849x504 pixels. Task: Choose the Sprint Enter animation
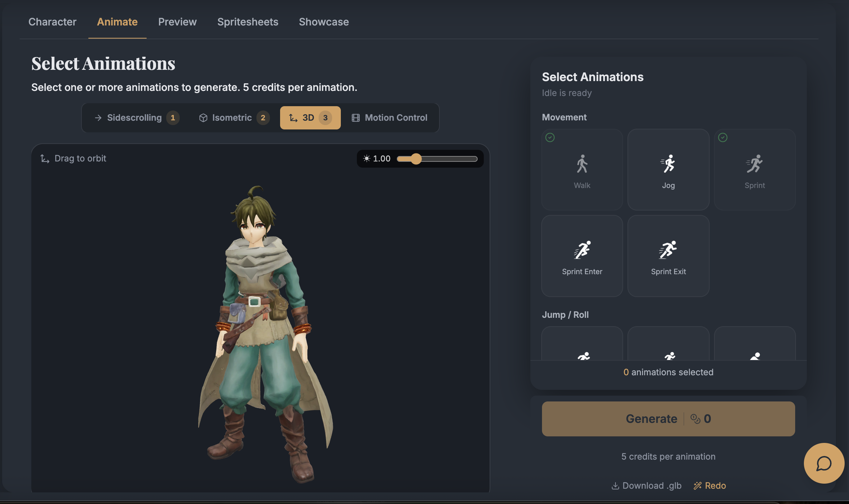click(582, 256)
